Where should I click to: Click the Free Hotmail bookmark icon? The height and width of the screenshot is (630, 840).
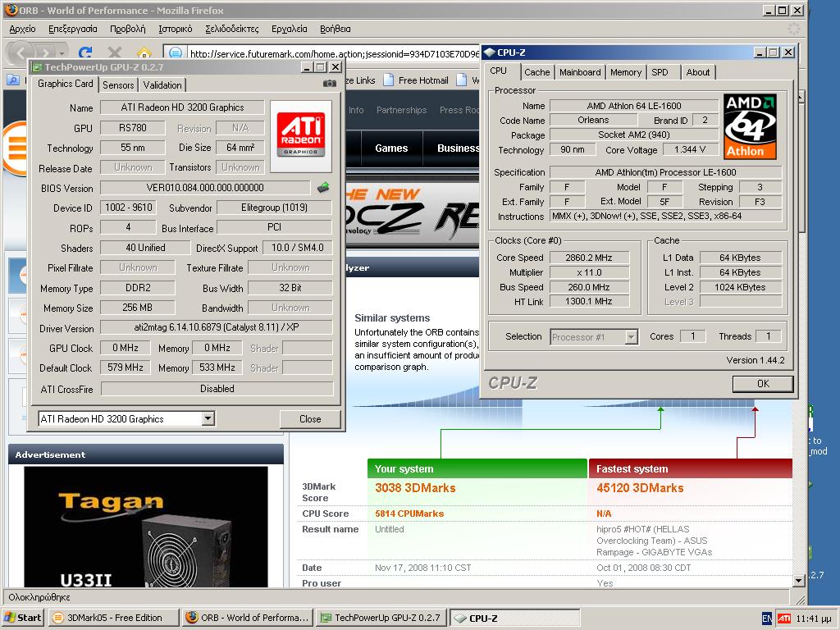(x=388, y=80)
